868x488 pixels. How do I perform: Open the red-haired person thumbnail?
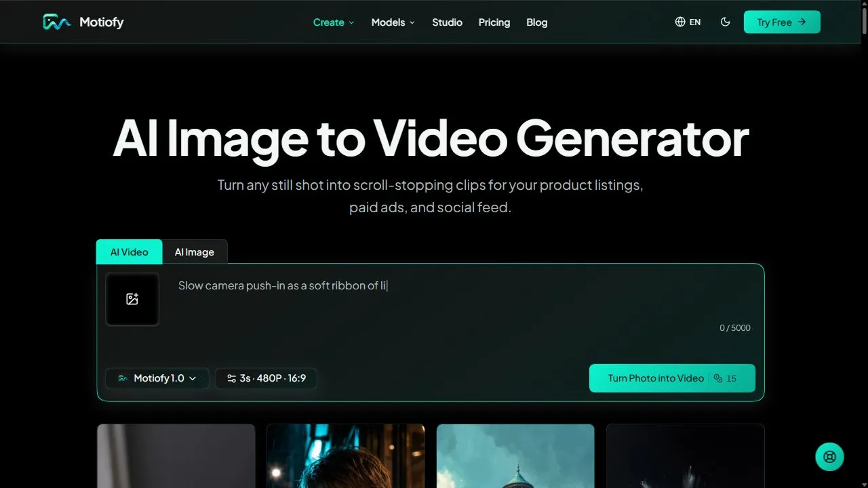[346, 456]
